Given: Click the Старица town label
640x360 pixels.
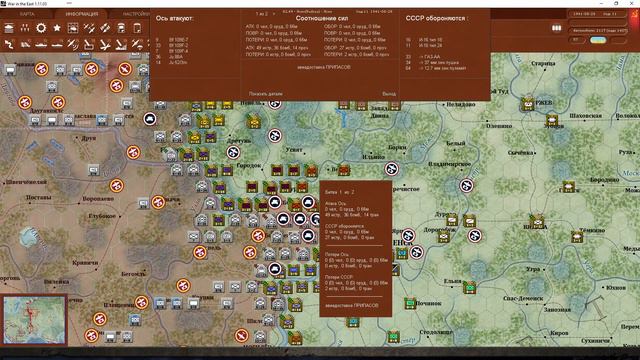Looking at the screenshot, I should [543, 63].
